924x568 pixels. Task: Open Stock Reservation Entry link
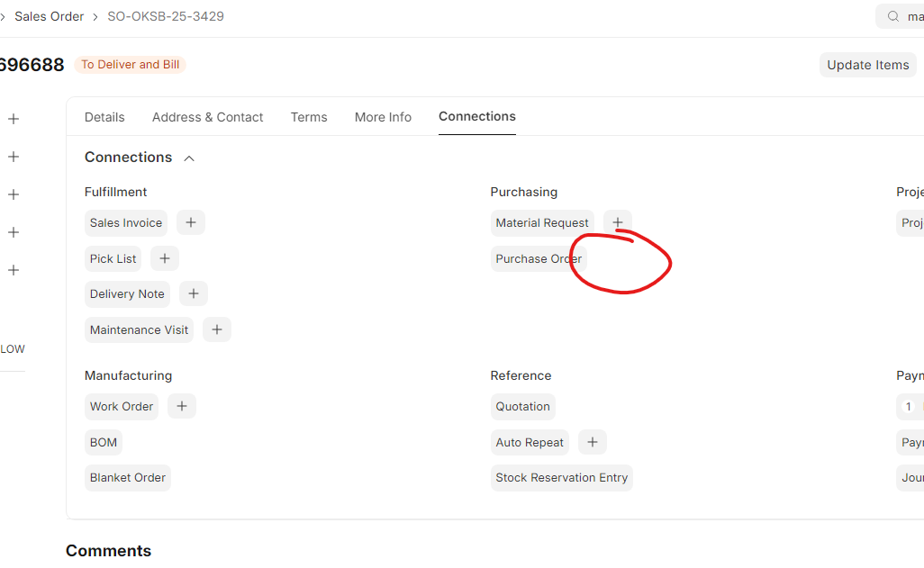tap(561, 477)
